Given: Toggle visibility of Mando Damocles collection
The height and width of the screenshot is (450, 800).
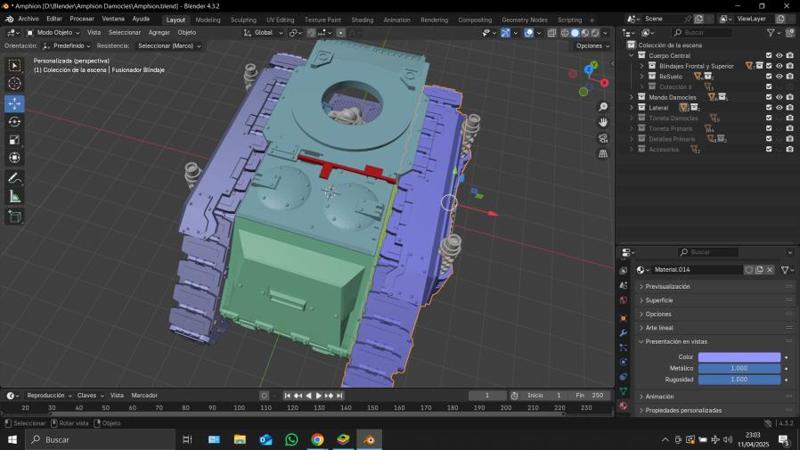Looking at the screenshot, I should 779,97.
